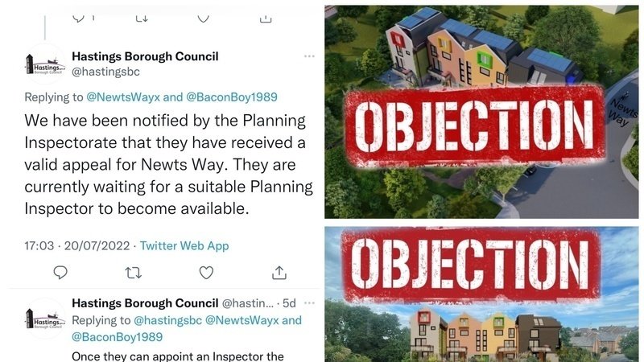The width and height of the screenshot is (644, 362).
Task: Open the street-view housing OBJECTION image
Action: [x=481, y=294]
